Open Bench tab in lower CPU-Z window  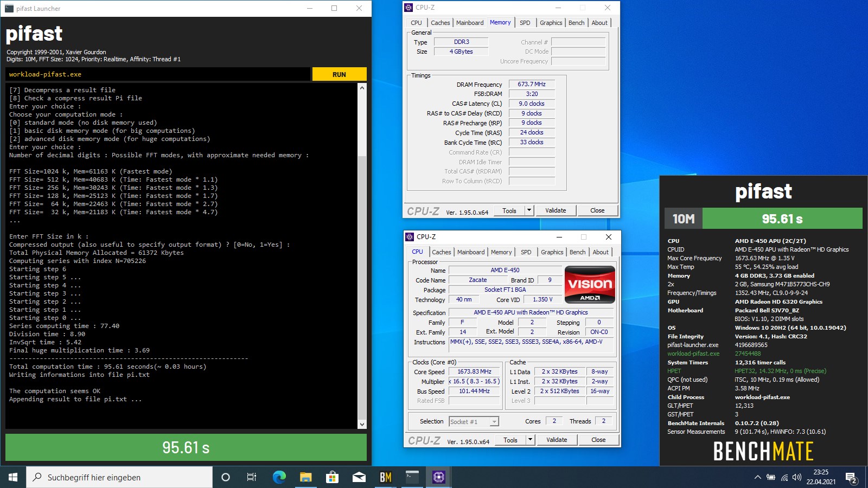coord(577,252)
